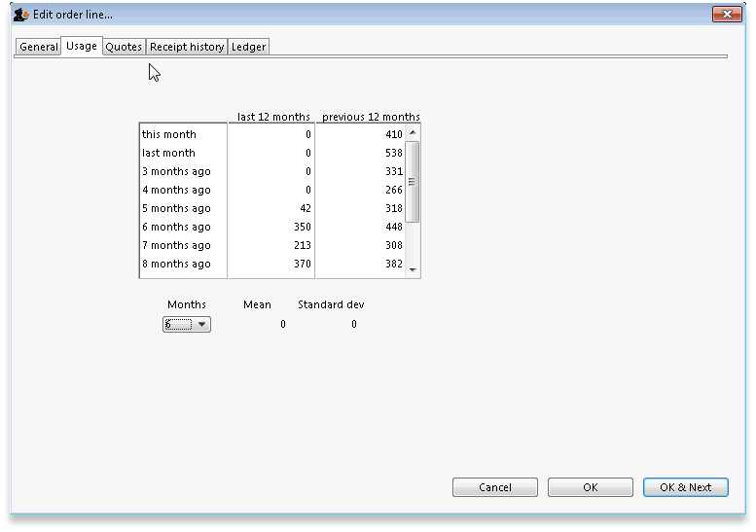
Task: Click the Cancel button
Action: click(495, 487)
